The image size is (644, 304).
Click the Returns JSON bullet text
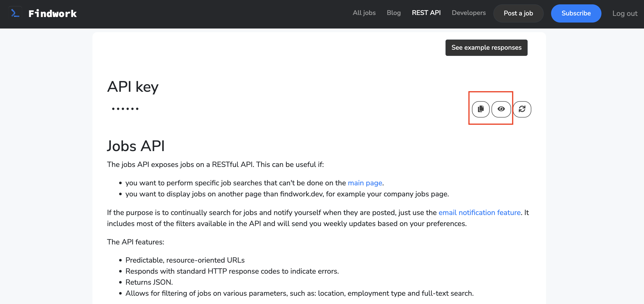[149, 282]
